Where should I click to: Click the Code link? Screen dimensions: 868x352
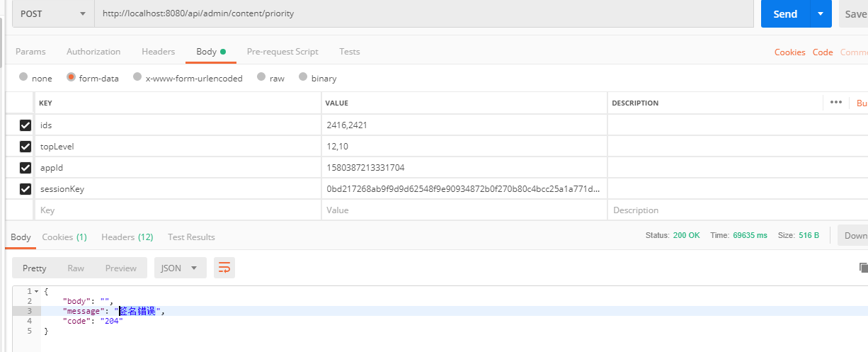point(823,52)
